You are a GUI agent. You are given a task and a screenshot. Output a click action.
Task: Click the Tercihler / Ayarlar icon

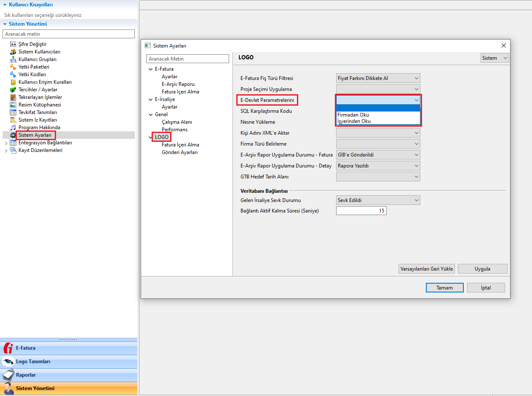[13, 90]
